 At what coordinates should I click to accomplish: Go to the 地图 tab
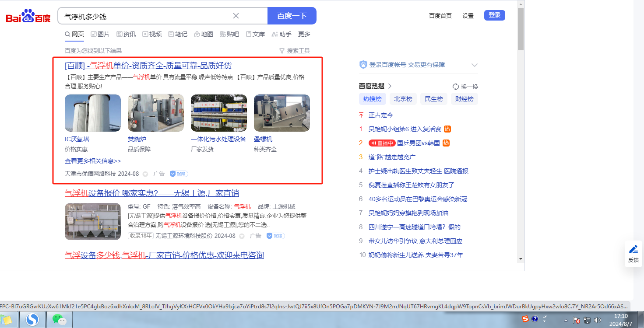coord(204,34)
